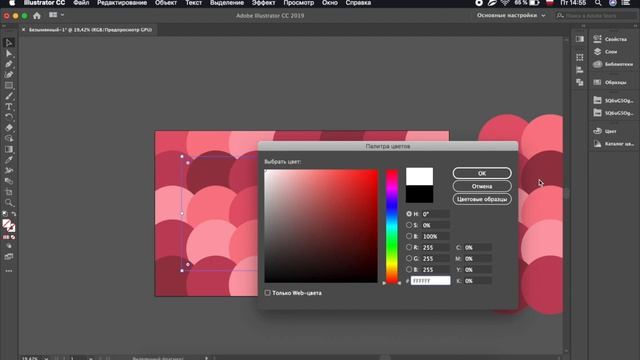Select the Rectangle tool
The width and height of the screenshot is (640, 360).
(x=9, y=85)
